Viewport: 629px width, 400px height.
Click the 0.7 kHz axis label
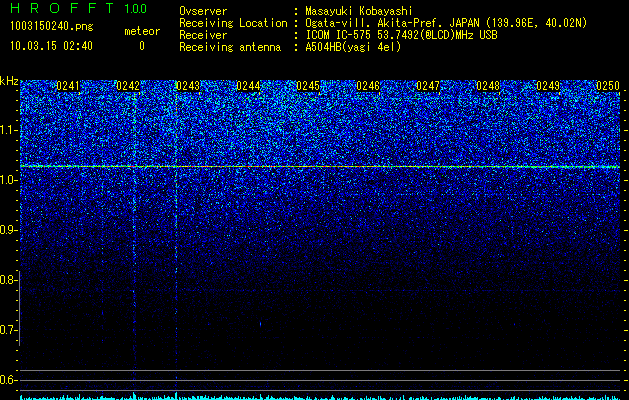coord(7,330)
